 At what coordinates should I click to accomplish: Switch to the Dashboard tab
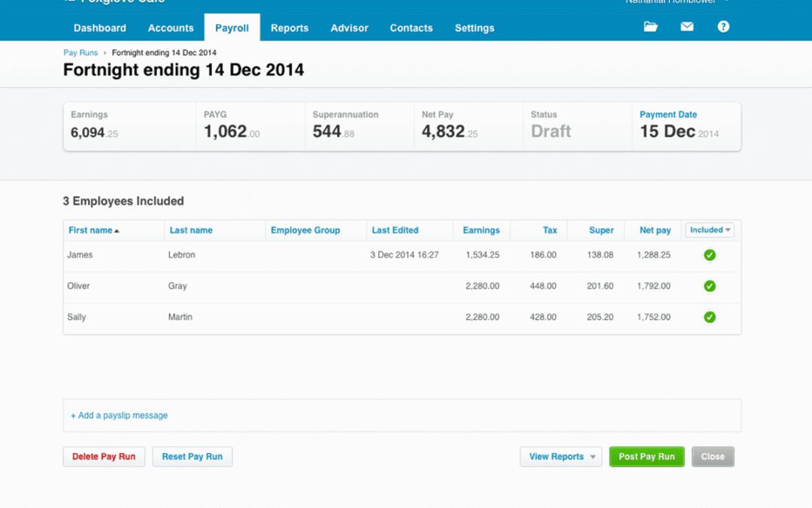click(x=100, y=28)
